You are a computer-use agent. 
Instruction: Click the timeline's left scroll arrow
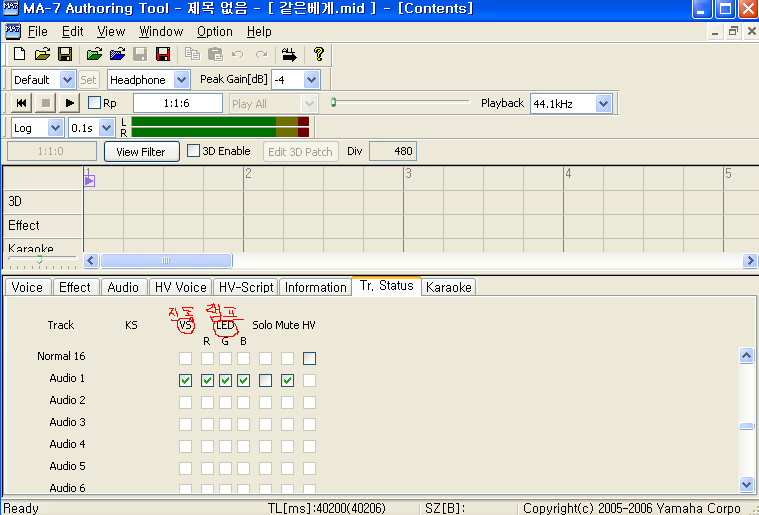click(91, 260)
